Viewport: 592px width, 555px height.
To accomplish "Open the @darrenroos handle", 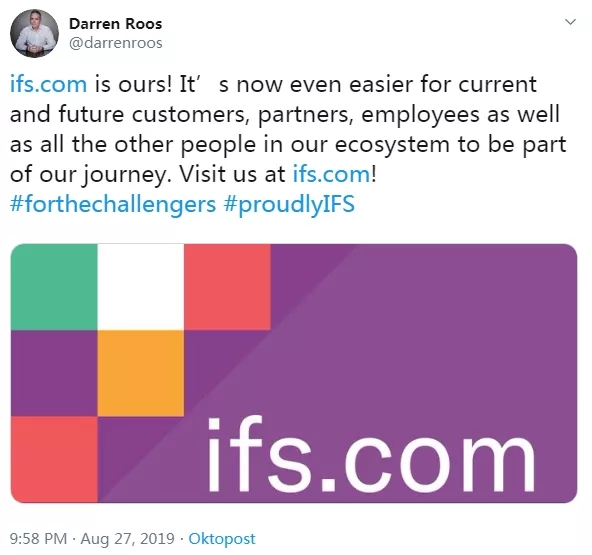I will (x=116, y=43).
